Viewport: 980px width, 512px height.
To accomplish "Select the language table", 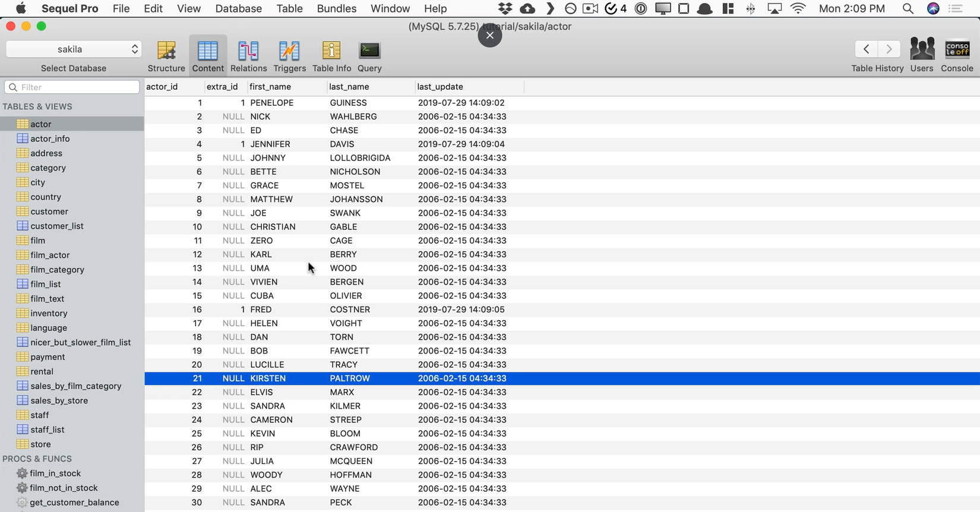I will pyautogui.click(x=72, y=328).
